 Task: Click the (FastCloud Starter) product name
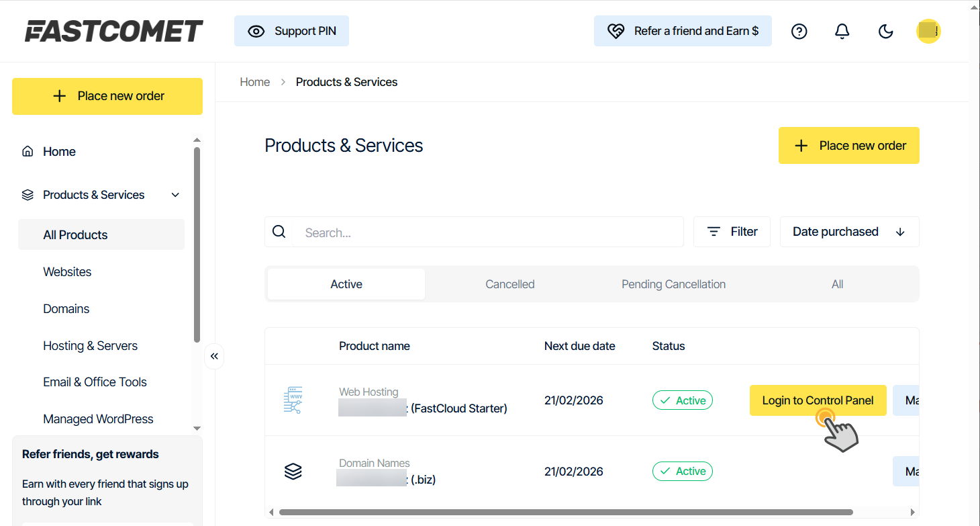click(x=459, y=408)
